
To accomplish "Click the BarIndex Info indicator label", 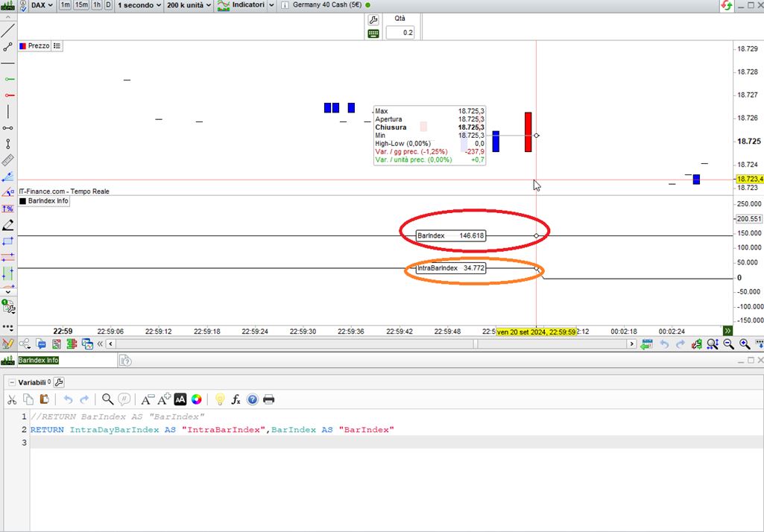I will [x=48, y=201].
